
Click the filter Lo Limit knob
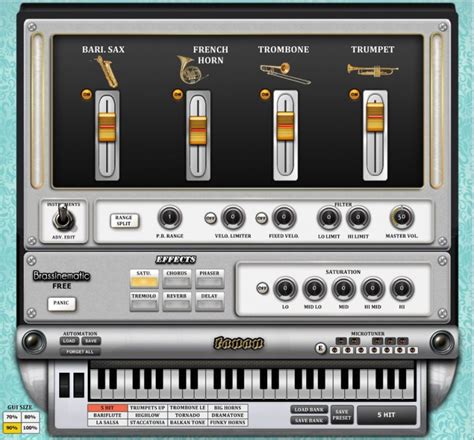click(x=329, y=218)
